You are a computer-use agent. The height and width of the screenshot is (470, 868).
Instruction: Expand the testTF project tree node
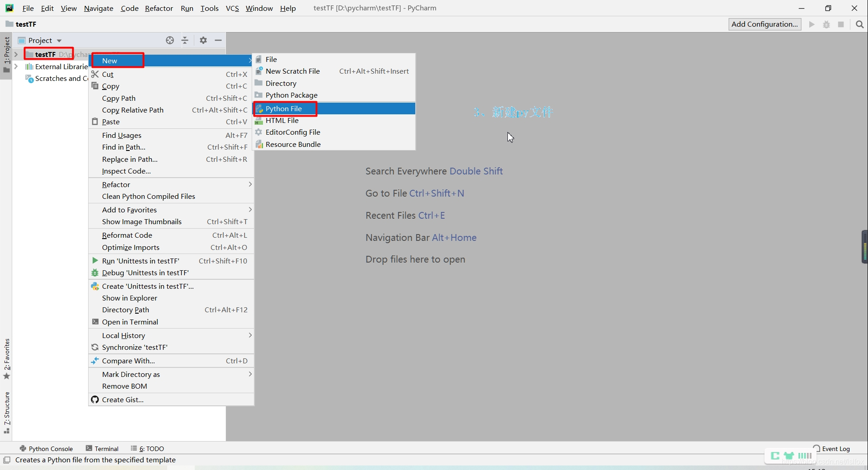click(16, 54)
